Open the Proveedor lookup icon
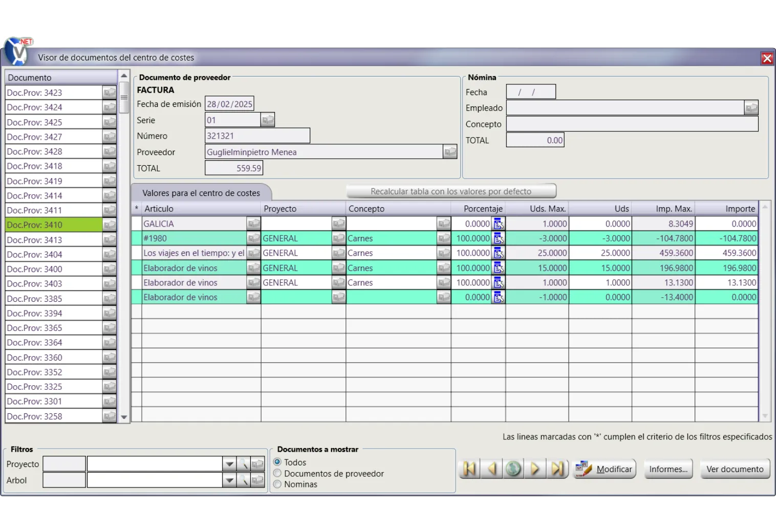This screenshot has height=532, width=776. click(450, 152)
